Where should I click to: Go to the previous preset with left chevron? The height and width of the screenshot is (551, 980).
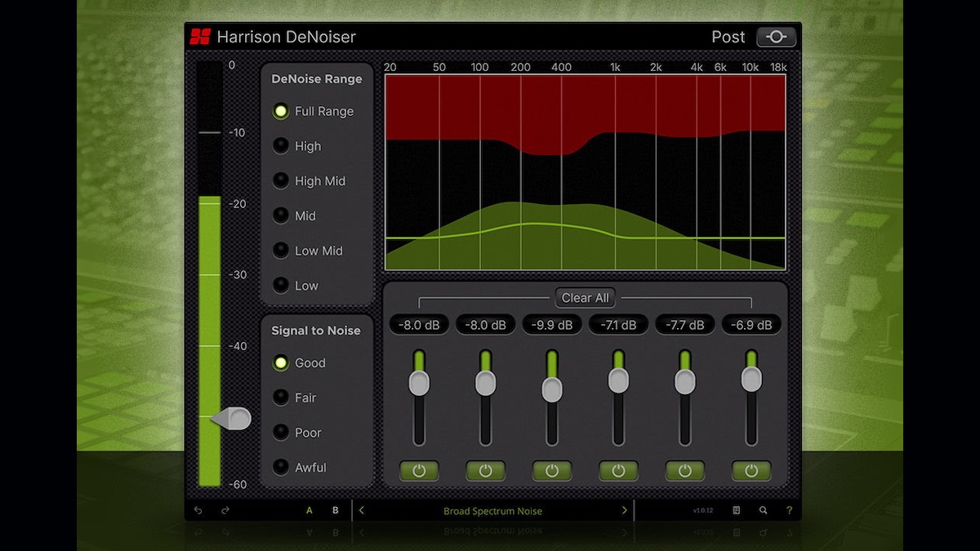(x=362, y=511)
